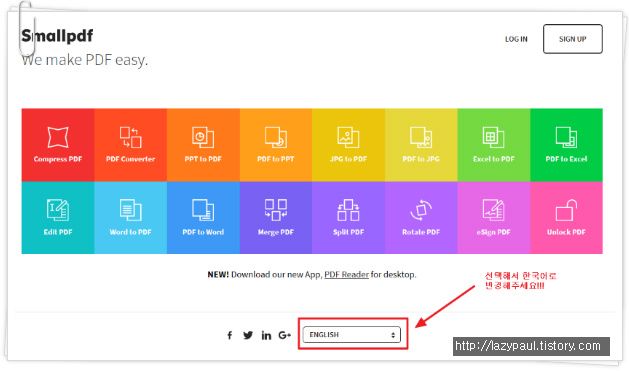This screenshot has height=371, width=629.
Task: Open the Split PDF tool
Action: [348, 217]
